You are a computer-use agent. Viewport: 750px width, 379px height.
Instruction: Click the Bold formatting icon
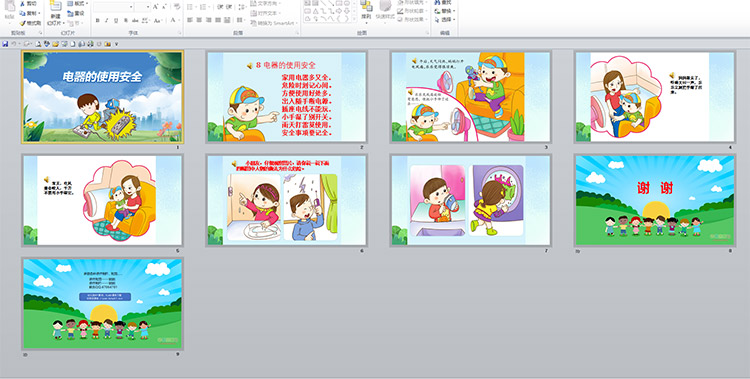[98, 20]
